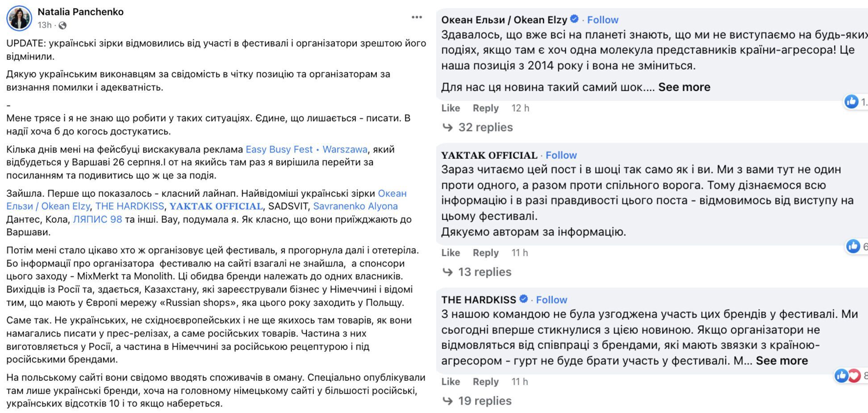The image size is (868, 413).
Task: Expand Okean Elzy comment with See more
Action: (684, 87)
